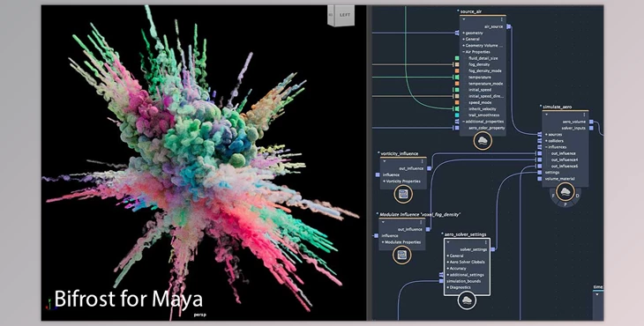This screenshot has height=326, width=644.
Task: Click Modulate Influence out_influence output port
Action: [428, 230]
